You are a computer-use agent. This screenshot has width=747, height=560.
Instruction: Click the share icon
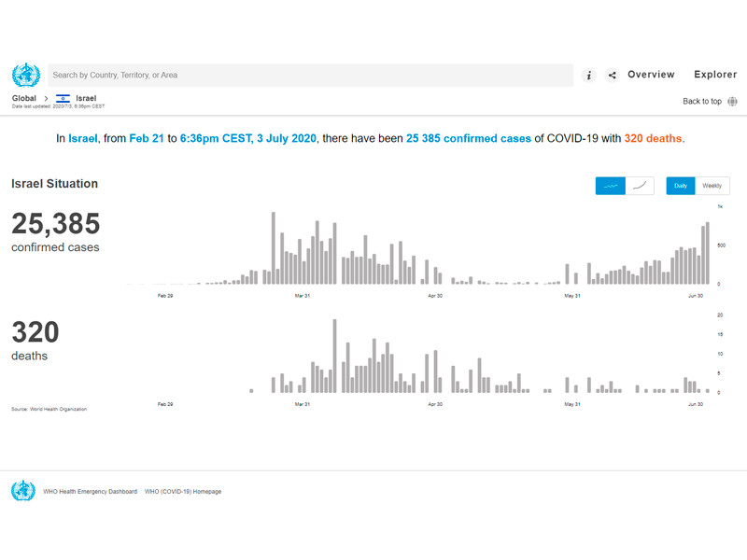tap(612, 76)
